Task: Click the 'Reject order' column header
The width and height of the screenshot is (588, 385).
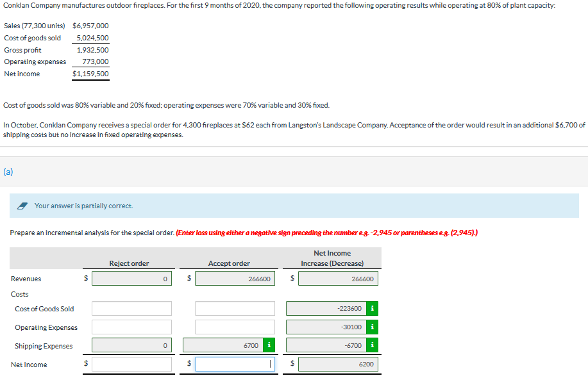Action: (x=129, y=263)
